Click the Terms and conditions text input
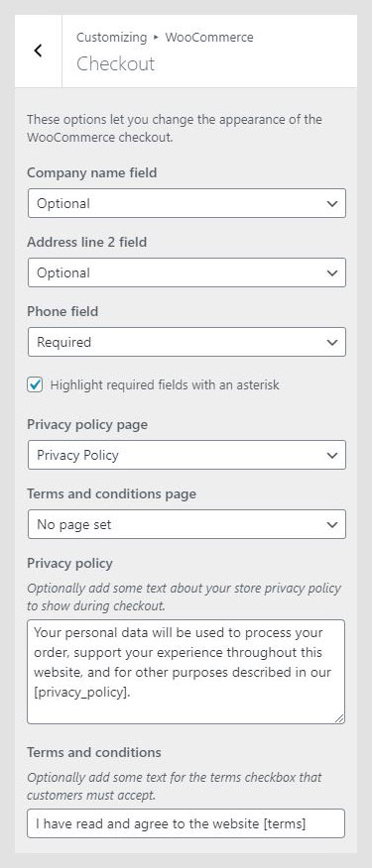Viewport: 372px width, 868px height. (x=186, y=823)
